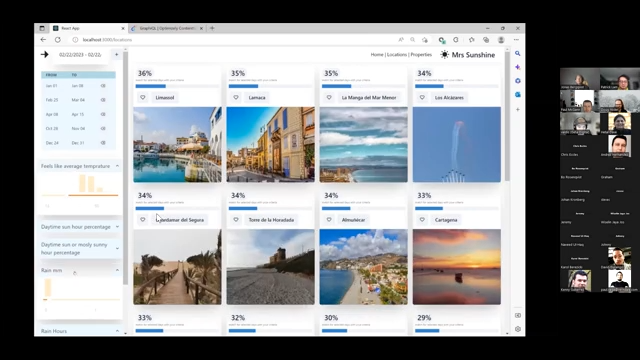
Task: Delete the Oct 28 – Nov 04 date range
Action: (x=103, y=128)
